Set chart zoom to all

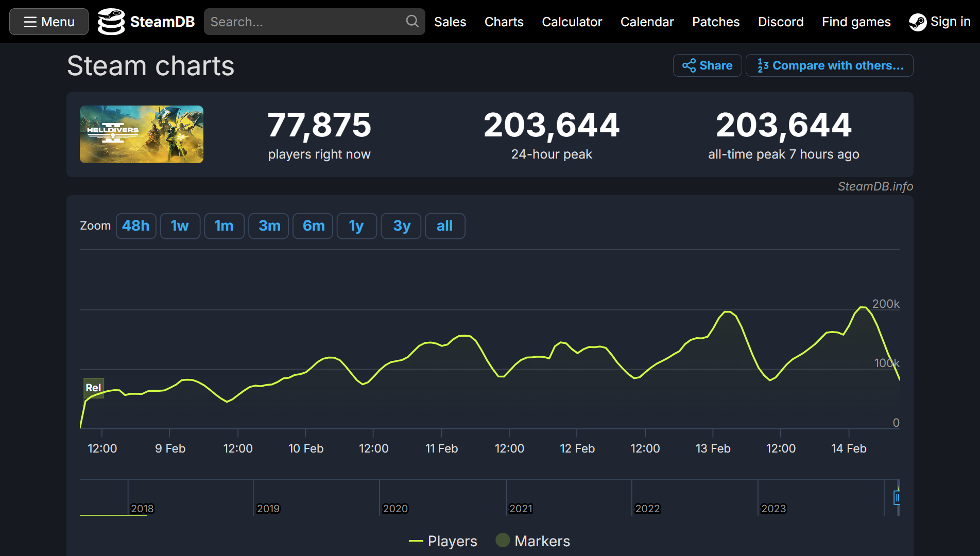coord(445,226)
